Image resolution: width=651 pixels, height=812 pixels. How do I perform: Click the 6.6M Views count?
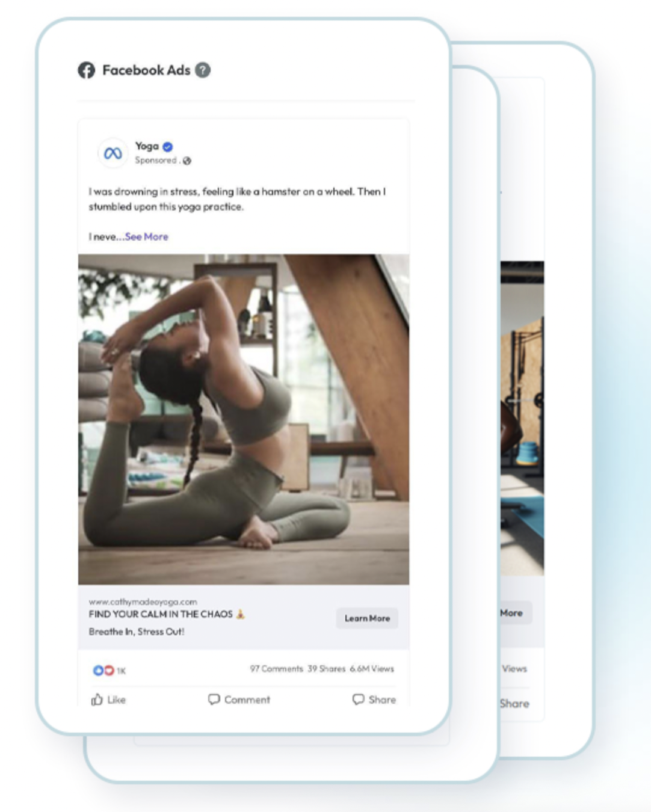pyautogui.click(x=372, y=669)
